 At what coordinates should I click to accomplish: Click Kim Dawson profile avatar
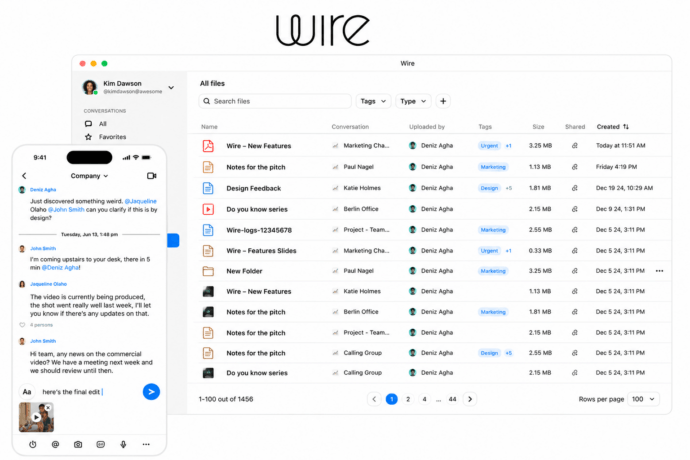click(90, 87)
